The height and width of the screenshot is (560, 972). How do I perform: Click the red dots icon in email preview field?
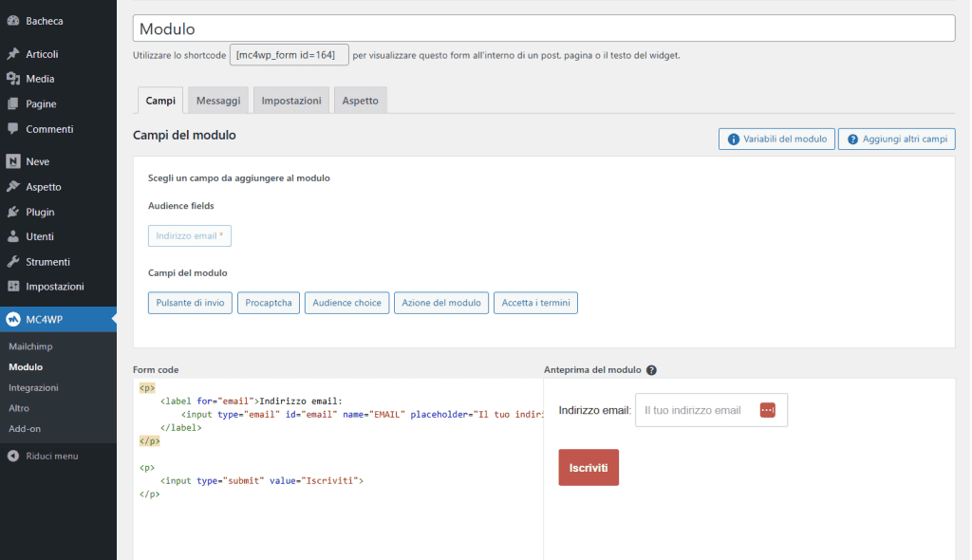pyautogui.click(x=767, y=410)
